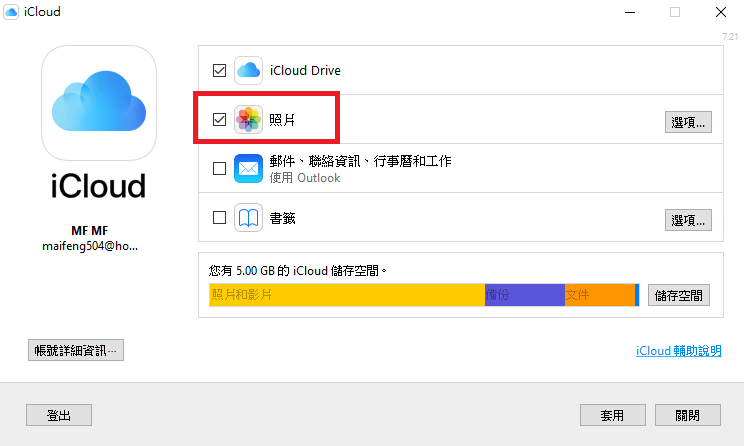Click the Photos flower icon
This screenshot has height=446, width=744.
pos(248,119)
